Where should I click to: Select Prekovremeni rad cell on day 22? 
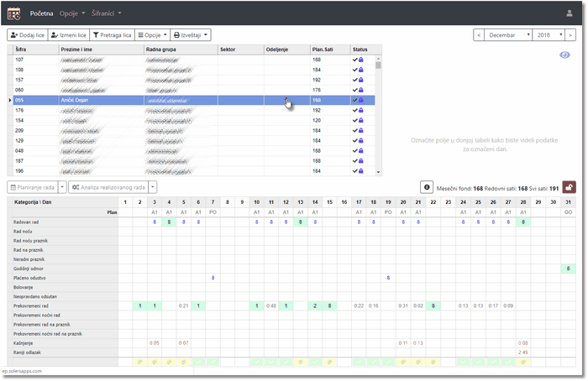click(433, 305)
